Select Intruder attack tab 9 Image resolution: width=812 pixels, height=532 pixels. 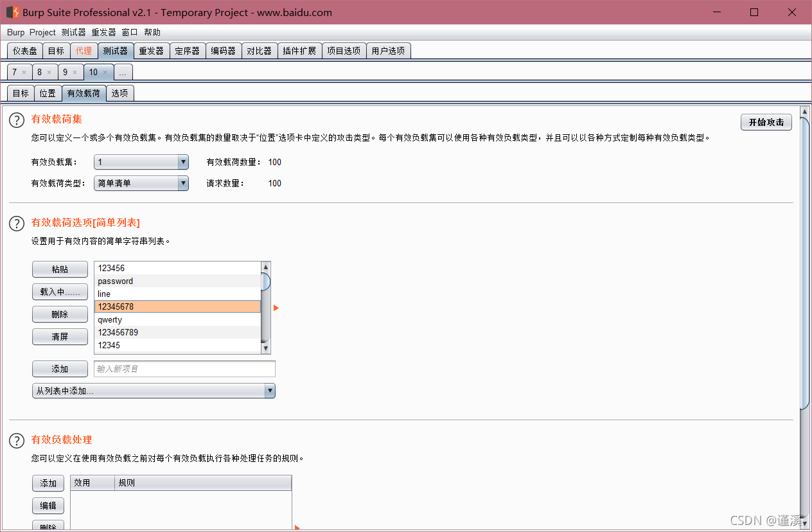(x=65, y=72)
